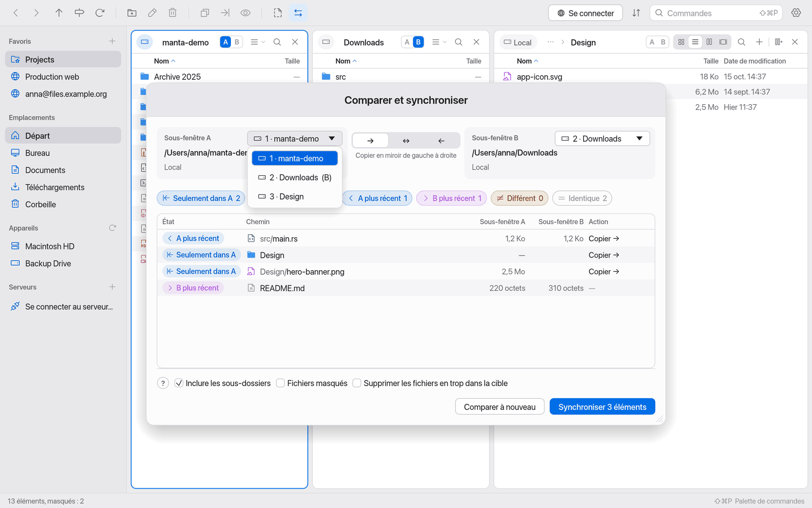Switch Design pane to column view
This screenshot has width=812, height=508.
709,42
